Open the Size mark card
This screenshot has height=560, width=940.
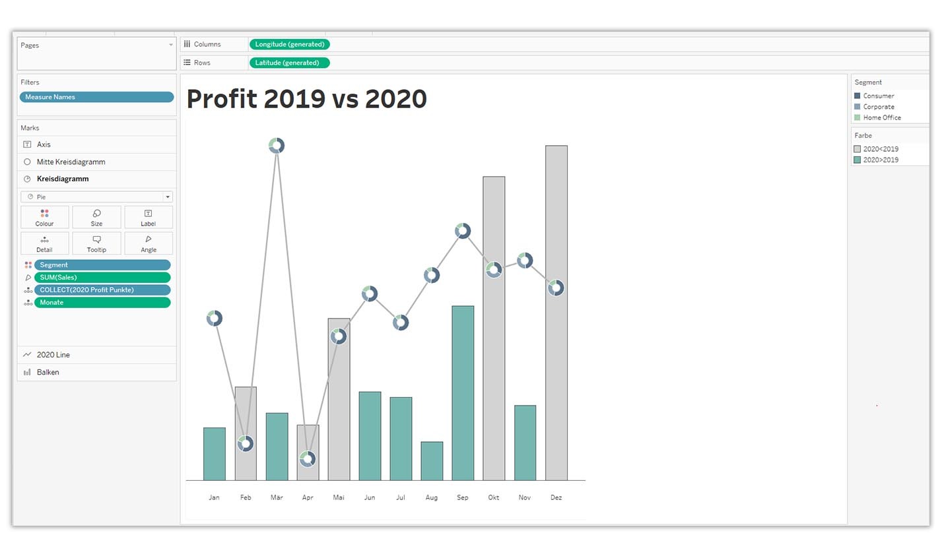coord(96,217)
